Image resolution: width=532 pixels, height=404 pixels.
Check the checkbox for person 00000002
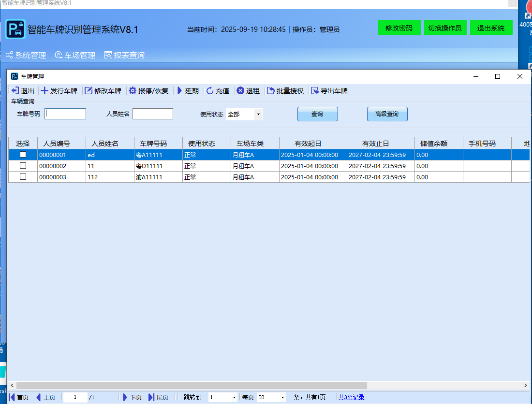point(23,165)
